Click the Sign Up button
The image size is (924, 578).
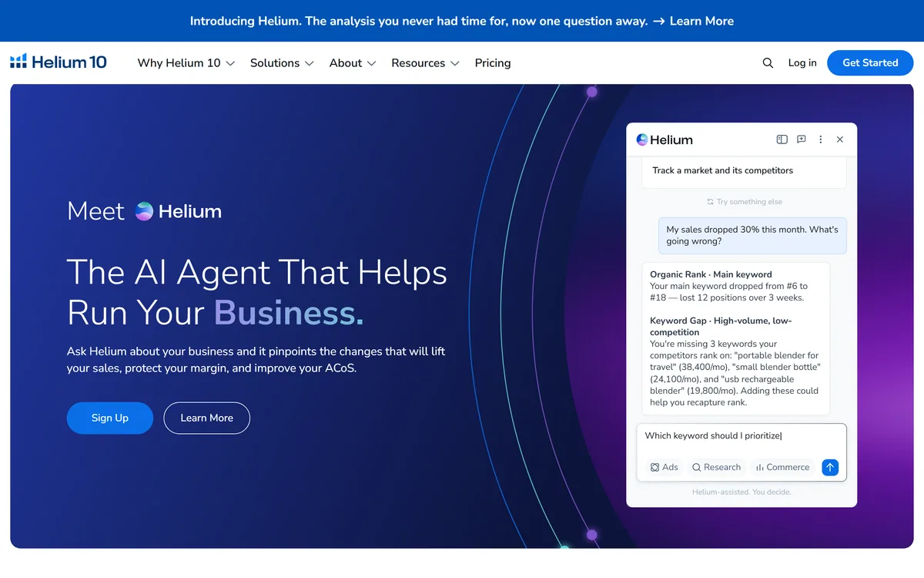(x=110, y=418)
